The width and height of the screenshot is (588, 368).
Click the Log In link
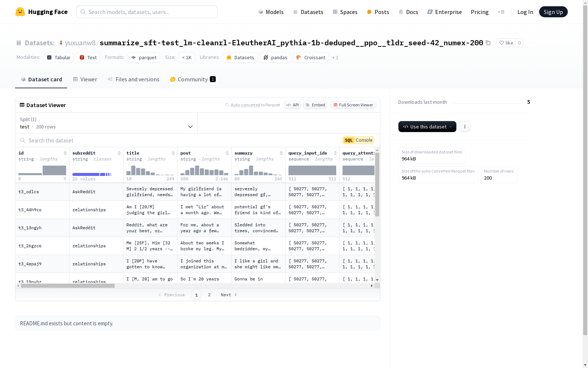tap(525, 12)
